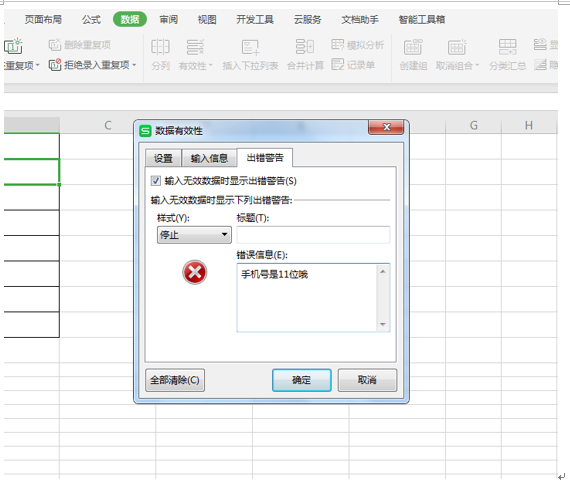Viewport: 570px width, 488px height.
Task: Click the 合并计算 consolidate icon
Action: [305, 47]
